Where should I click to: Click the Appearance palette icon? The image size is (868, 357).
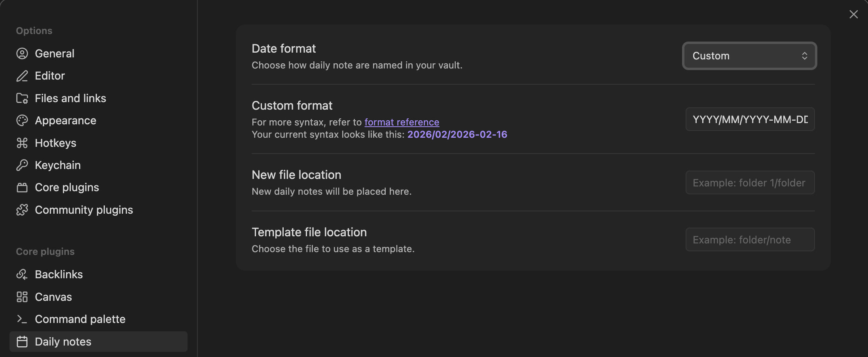coord(22,121)
